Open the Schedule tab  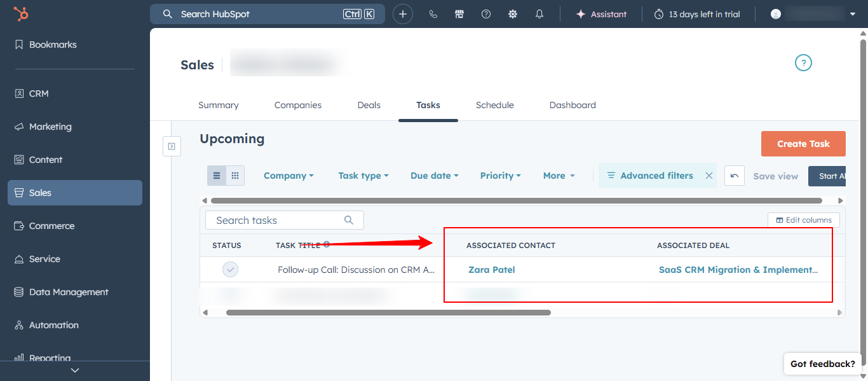click(x=494, y=105)
